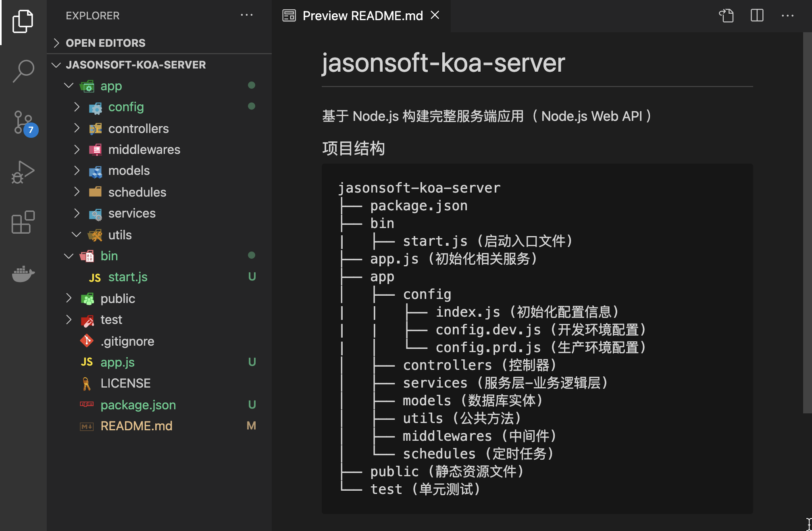This screenshot has width=812, height=531.
Task: Open the Docker view icon
Action: [x=23, y=274]
